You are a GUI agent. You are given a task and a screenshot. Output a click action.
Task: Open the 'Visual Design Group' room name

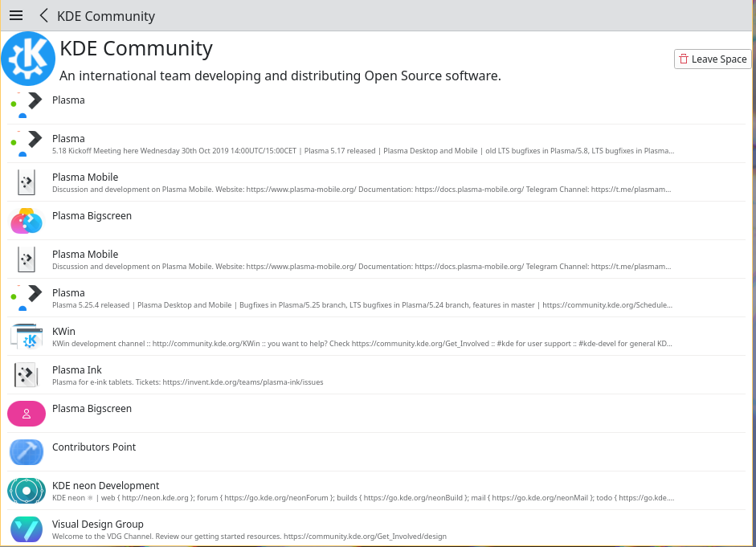click(98, 524)
